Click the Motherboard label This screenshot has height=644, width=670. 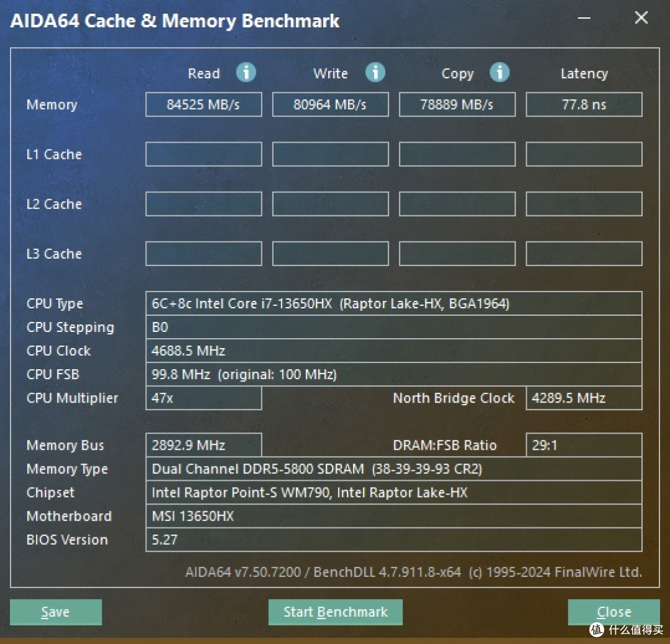(x=69, y=516)
